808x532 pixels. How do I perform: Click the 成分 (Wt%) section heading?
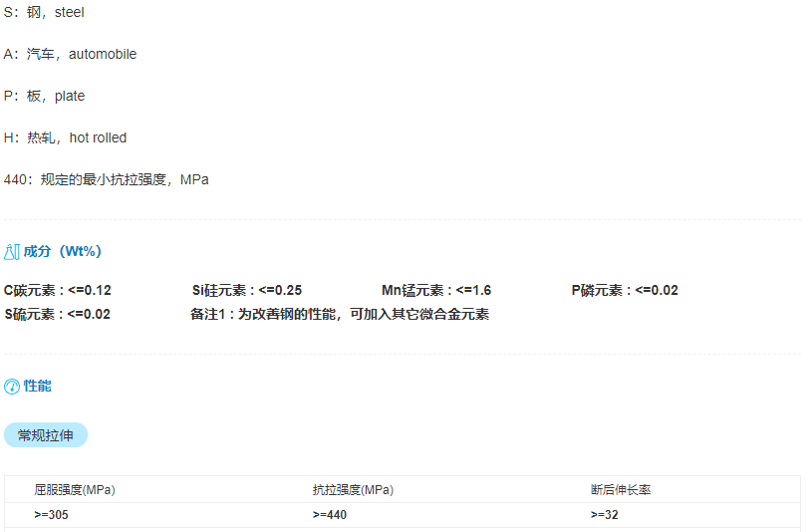[63, 252]
